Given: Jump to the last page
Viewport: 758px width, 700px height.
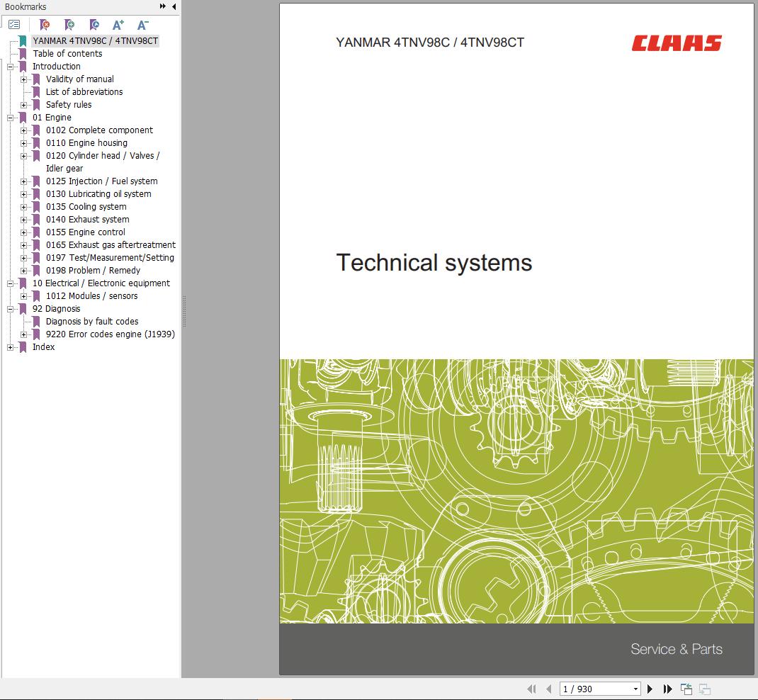Looking at the screenshot, I should 667,689.
